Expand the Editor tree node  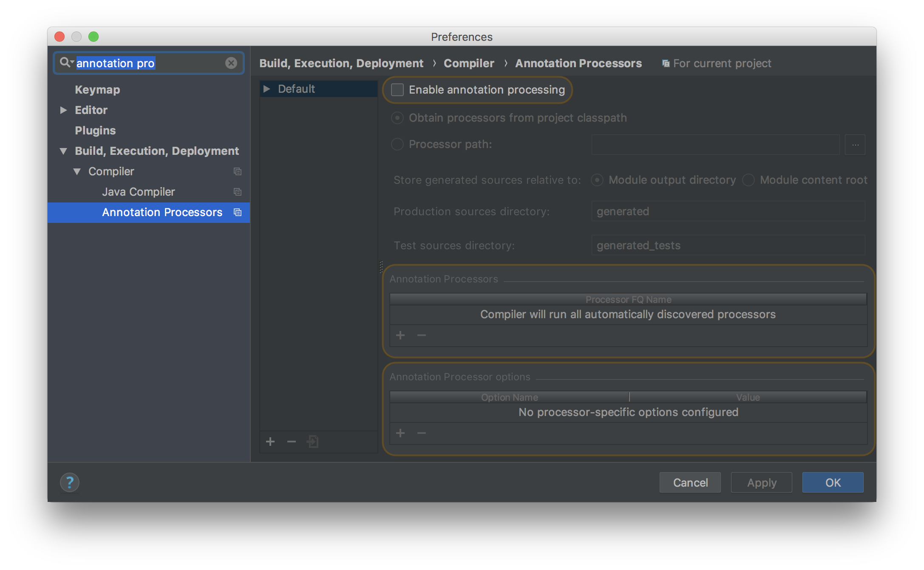click(x=64, y=110)
